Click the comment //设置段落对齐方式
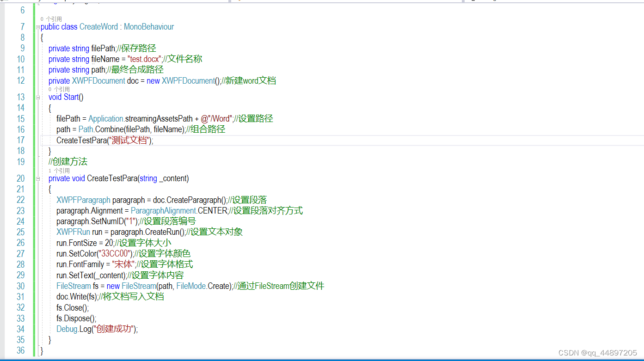Viewport: 644px width, 361px height. (266, 210)
